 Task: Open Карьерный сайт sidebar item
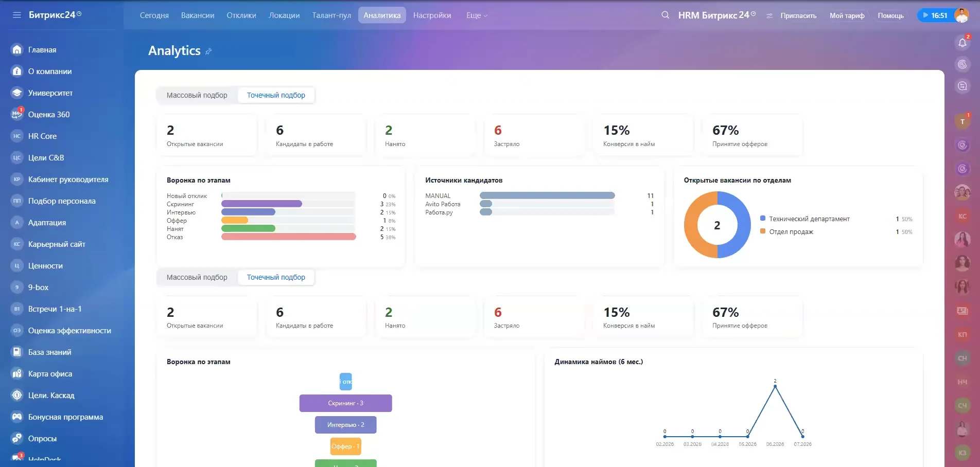click(x=57, y=244)
